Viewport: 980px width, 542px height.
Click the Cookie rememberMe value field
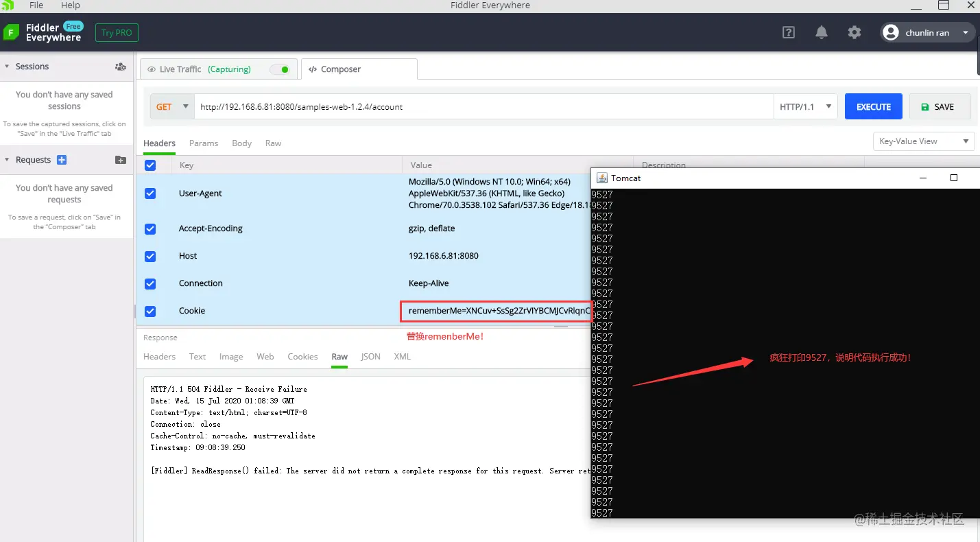click(496, 311)
